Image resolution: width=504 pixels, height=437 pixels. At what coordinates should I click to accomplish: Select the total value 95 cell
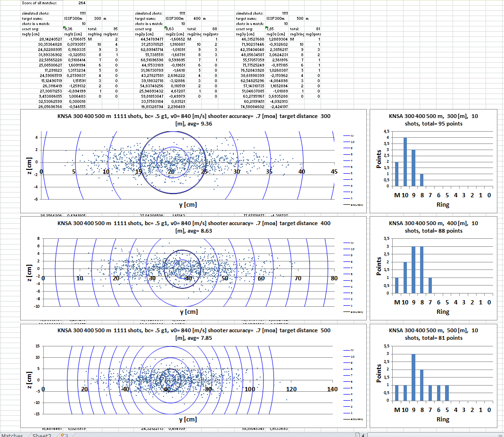coord(111,29)
